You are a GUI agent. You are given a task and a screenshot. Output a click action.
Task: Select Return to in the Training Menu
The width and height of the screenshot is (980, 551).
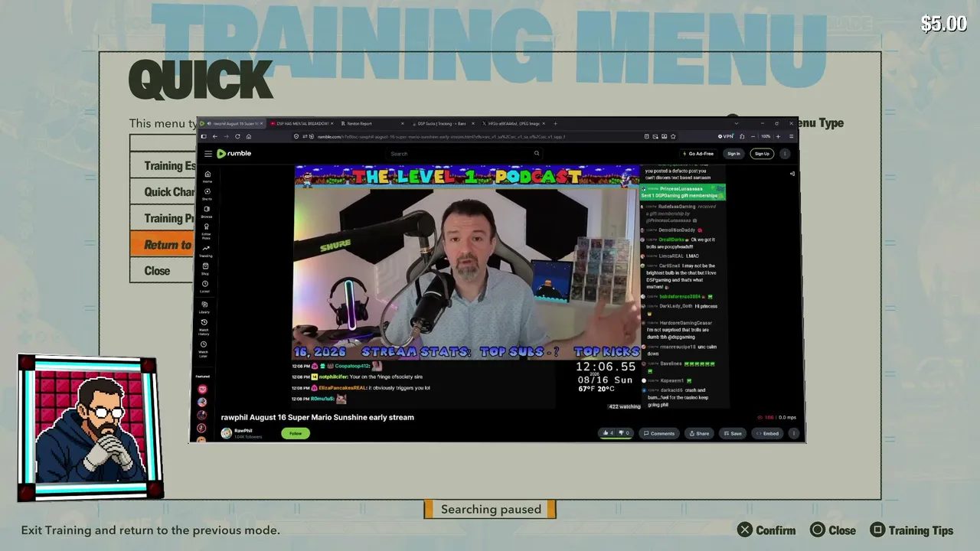[x=162, y=245]
